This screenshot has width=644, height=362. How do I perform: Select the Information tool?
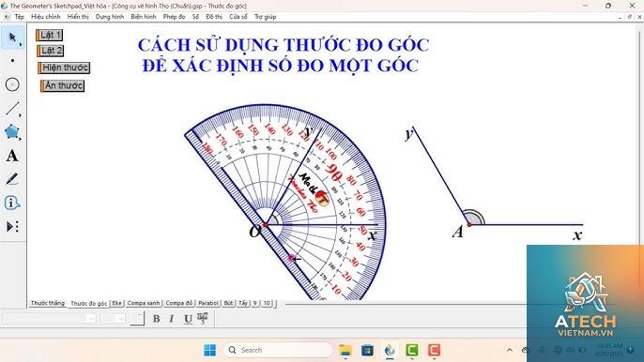click(x=11, y=203)
